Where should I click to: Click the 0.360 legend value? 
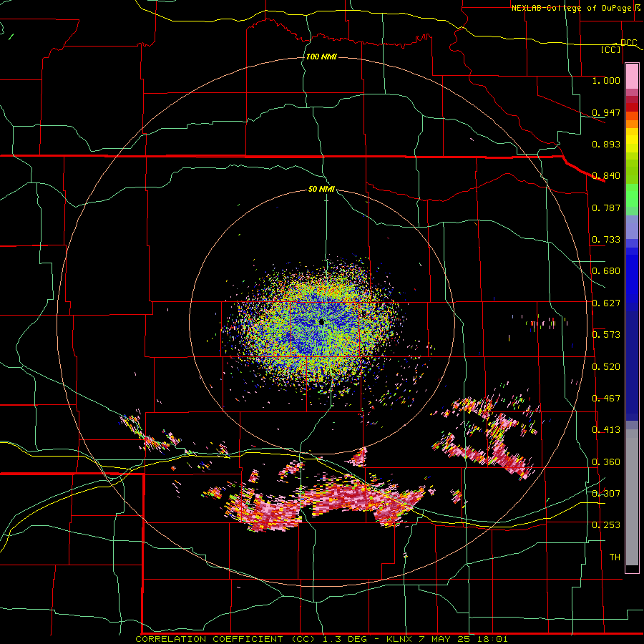(606, 462)
